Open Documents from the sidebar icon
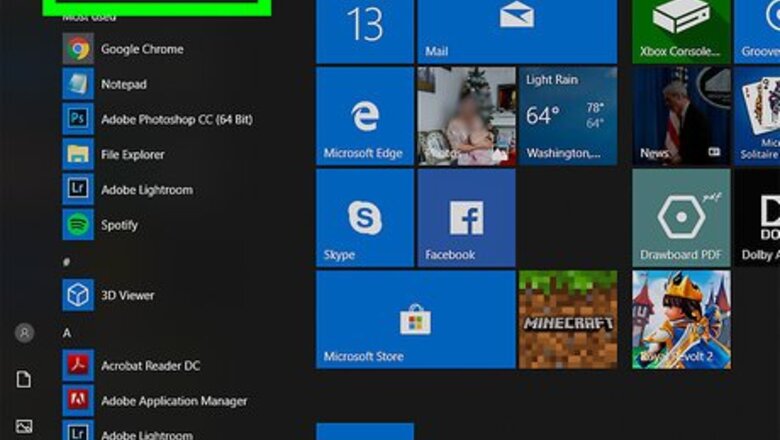The height and width of the screenshot is (440, 780). [x=24, y=379]
